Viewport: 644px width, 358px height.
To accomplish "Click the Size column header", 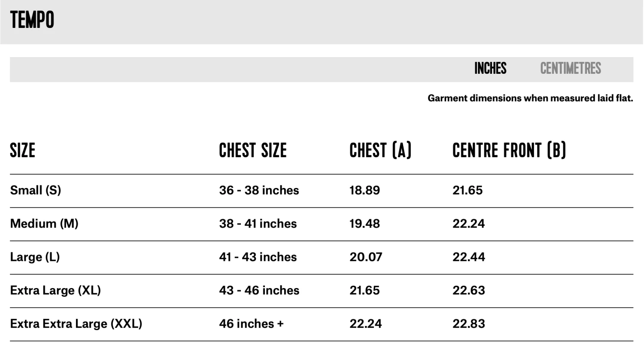I will pos(23,151).
